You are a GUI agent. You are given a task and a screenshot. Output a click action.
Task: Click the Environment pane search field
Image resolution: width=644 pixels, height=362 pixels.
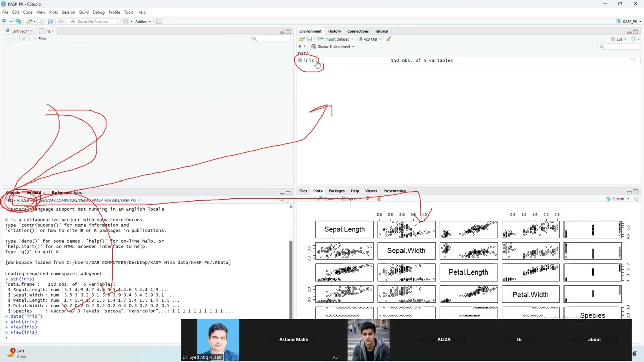click(x=619, y=46)
